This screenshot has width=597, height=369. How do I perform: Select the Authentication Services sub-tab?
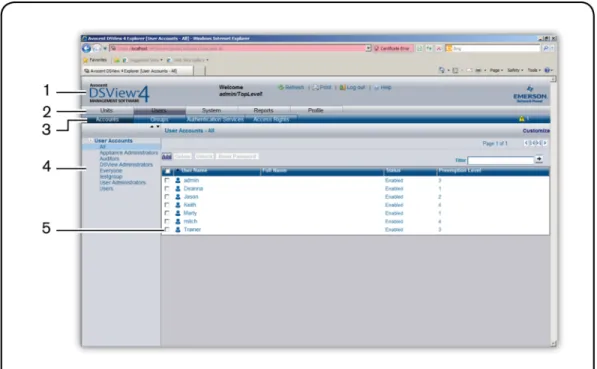[x=215, y=119]
